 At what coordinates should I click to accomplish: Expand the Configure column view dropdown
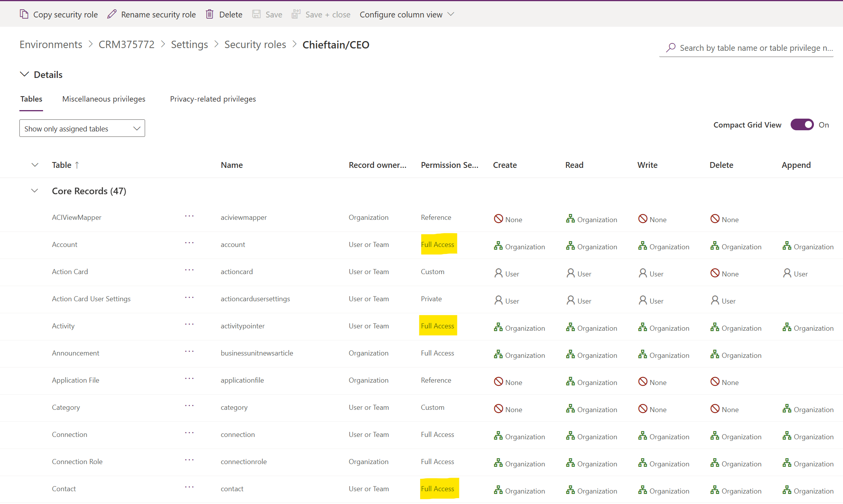pos(451,14)
